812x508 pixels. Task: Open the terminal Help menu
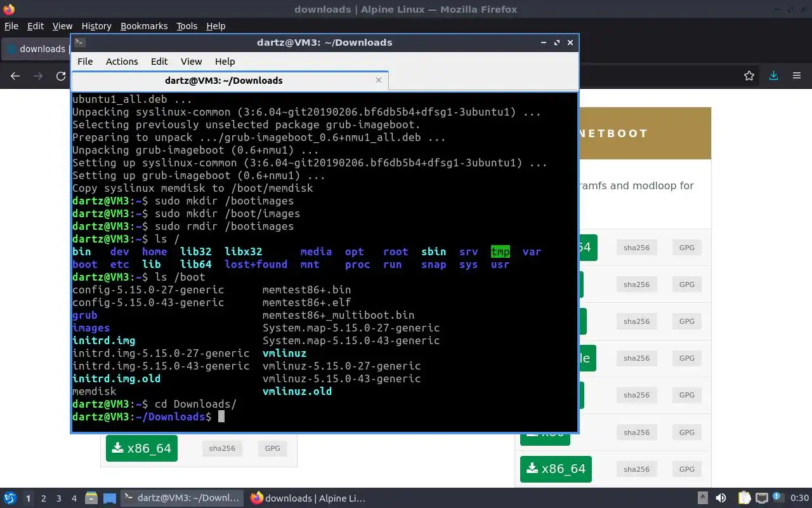[x=225, y=62]
